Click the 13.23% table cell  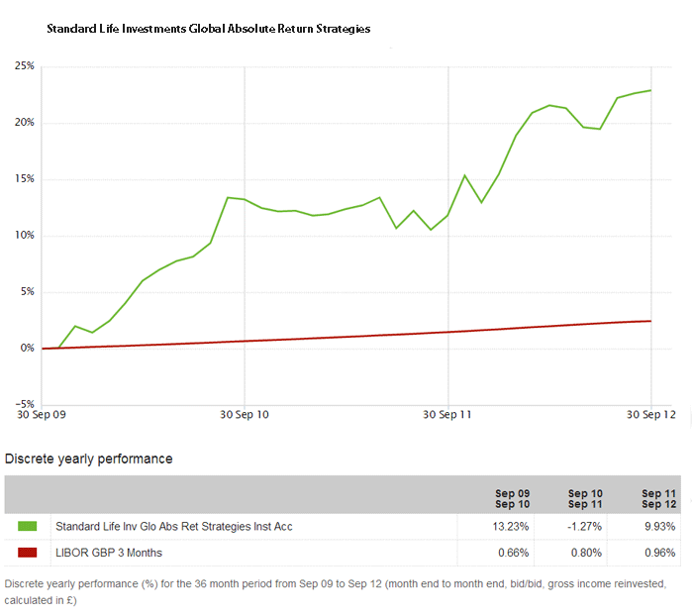point(511,527)
